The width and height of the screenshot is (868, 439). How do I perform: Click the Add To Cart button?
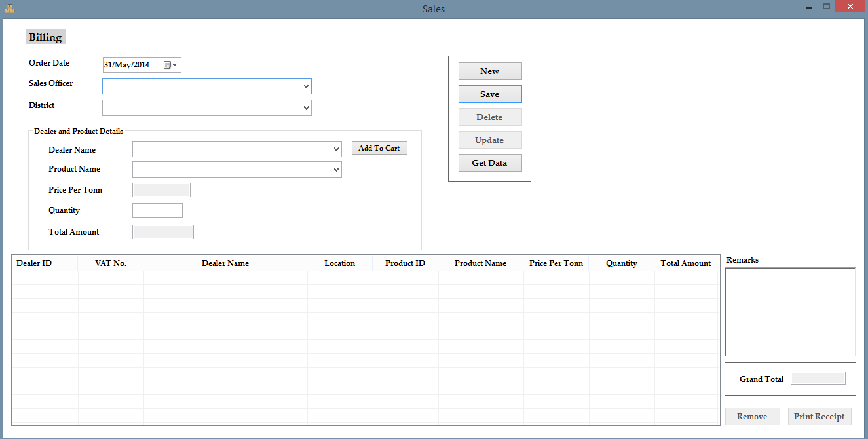[x=379, y=148]
